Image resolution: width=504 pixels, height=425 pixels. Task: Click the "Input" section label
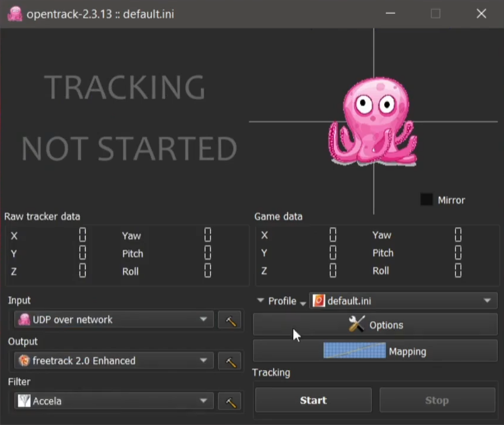click(19, 300)
